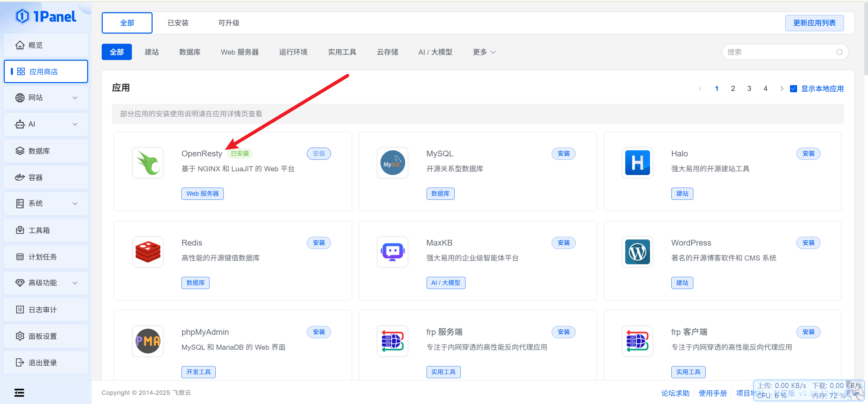Click the AI / 大模型 tag on MaxKB

point(446,283)
